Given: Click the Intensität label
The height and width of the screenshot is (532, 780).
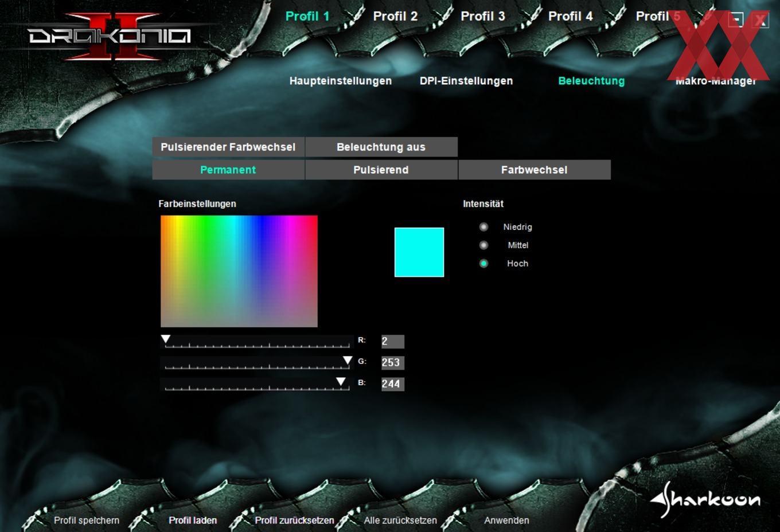Looking at the screenshot, I should (483, 204).
